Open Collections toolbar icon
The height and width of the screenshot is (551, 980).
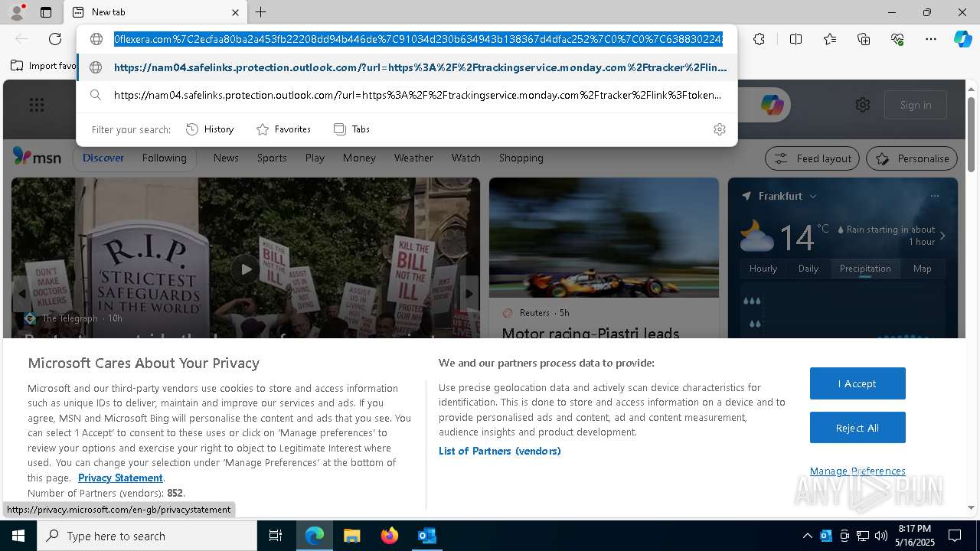(x=864, y=39)
